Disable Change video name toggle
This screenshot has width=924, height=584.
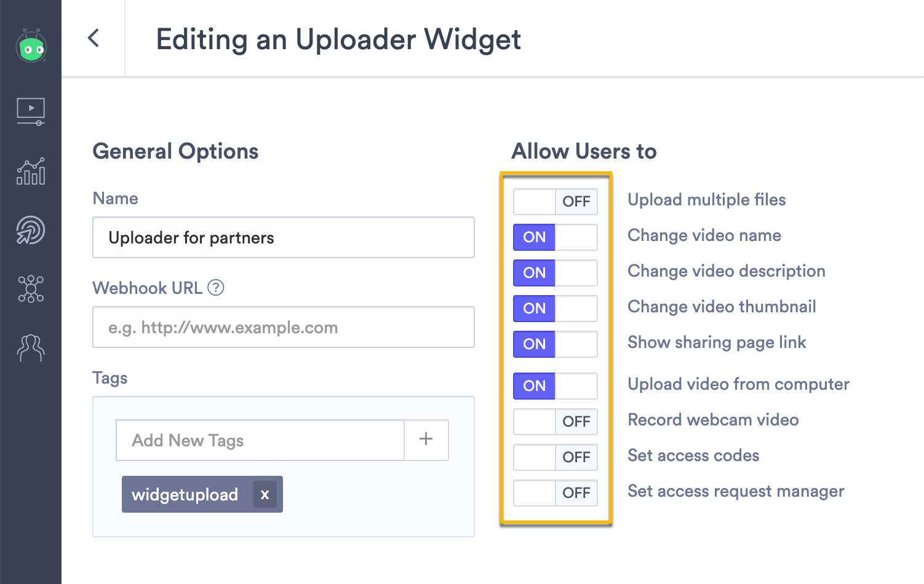(556, 237)
